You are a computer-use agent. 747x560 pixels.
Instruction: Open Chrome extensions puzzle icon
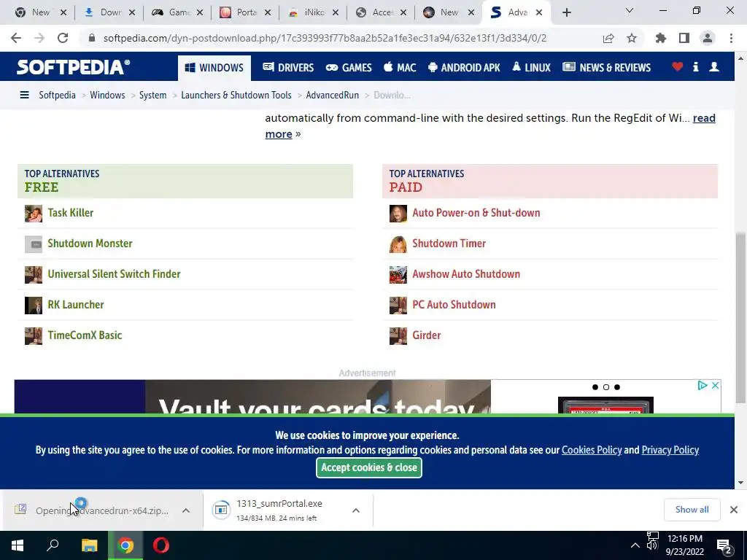pos(661,38)
